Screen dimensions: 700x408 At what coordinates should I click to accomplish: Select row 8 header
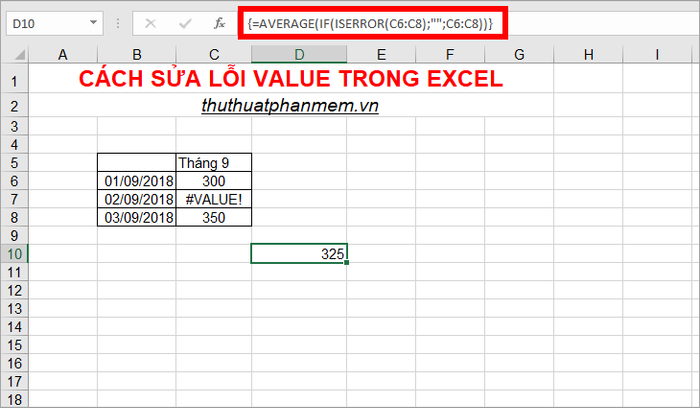(14, 217)
